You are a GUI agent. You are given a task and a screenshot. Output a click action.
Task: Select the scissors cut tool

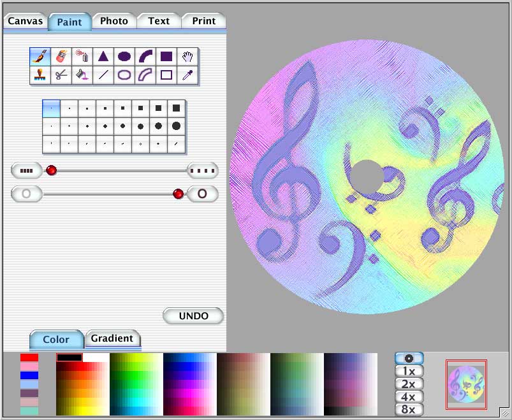coord(61,75)
